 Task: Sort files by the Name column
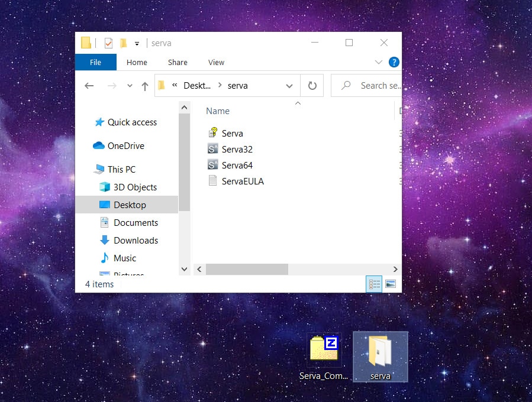(x=218, y=111)
